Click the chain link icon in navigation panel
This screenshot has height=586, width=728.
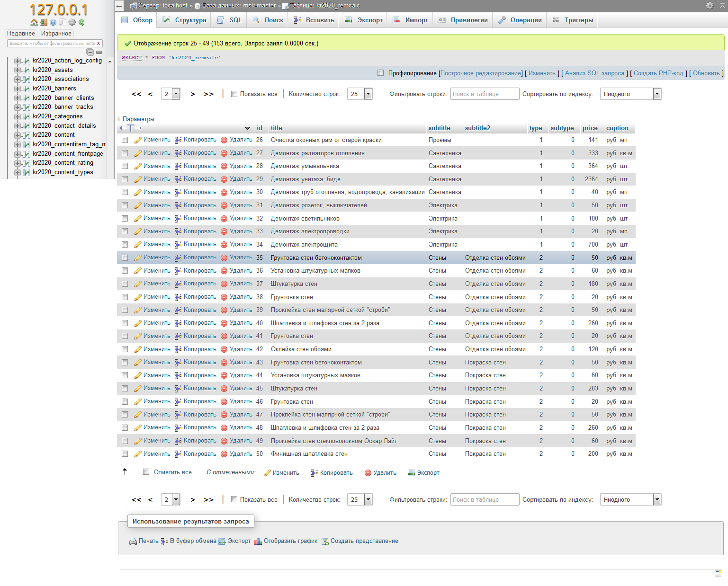point(99,52)
